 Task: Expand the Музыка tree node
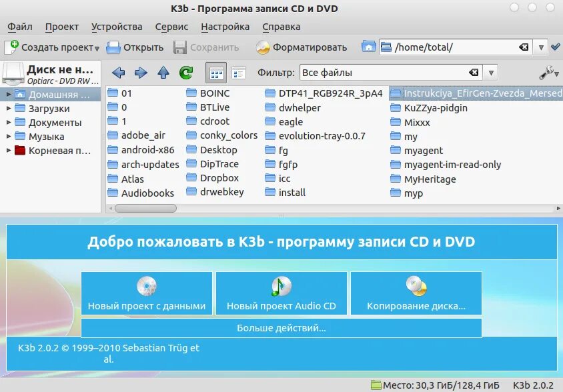[9, 136]
